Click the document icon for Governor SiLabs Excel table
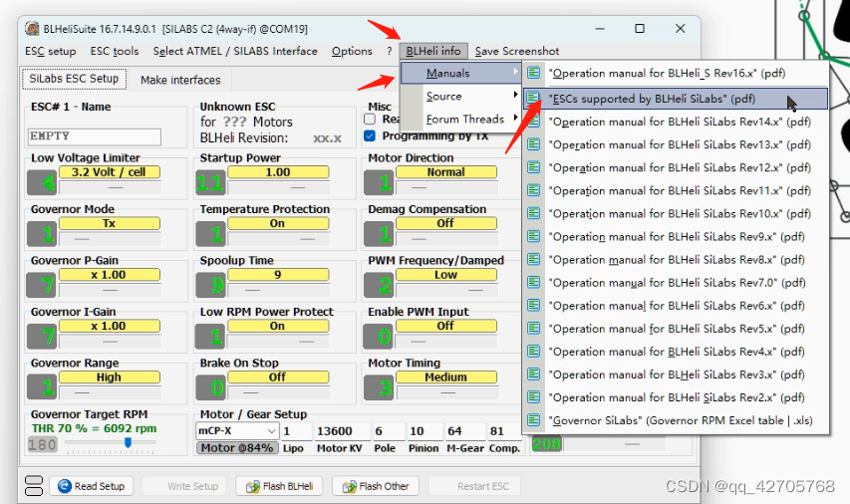Viewport: 850px width, 504px height. pos(534,420)
